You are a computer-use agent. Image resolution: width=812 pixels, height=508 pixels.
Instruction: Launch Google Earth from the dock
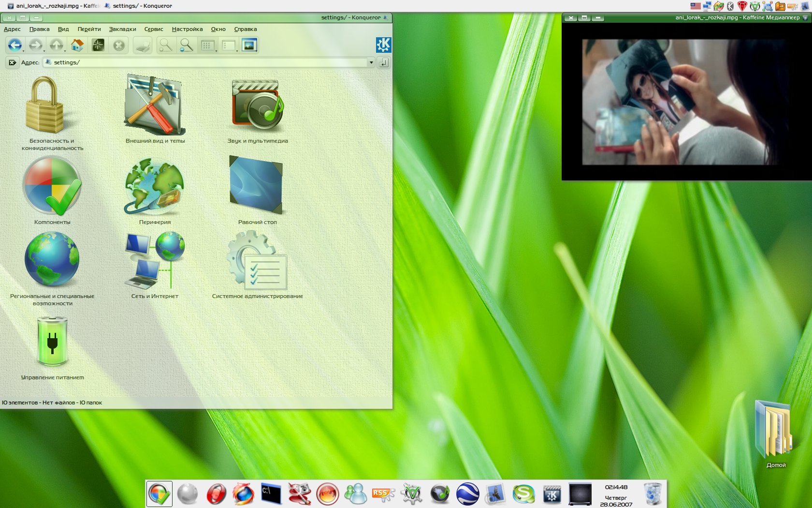tap(467, 494)
